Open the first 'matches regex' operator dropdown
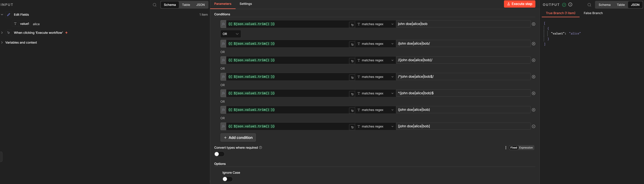644x184 pixels. [375, 24]
